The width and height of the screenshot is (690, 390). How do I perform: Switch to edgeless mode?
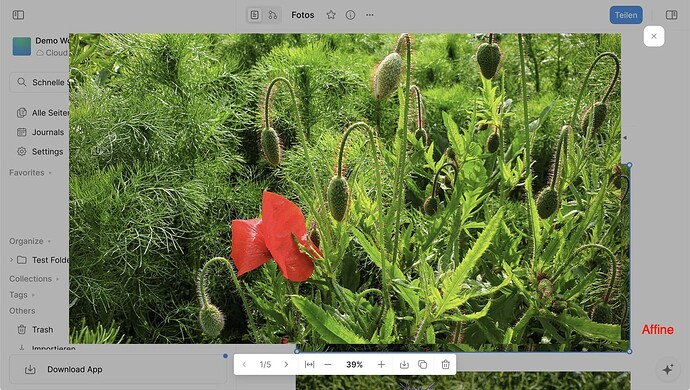273,15
